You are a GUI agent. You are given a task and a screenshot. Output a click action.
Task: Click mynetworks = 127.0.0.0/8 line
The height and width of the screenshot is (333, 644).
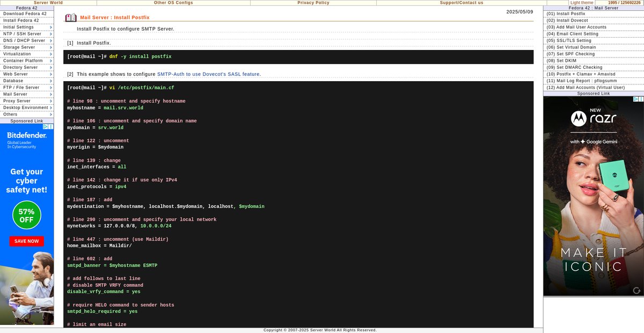coord(119,226)
